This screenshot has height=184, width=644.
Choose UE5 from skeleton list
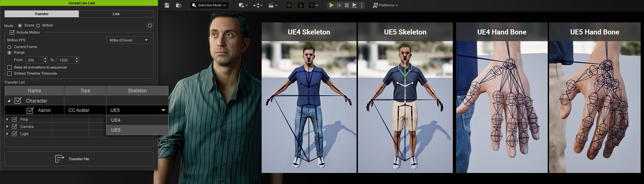[x=137, y=130]
